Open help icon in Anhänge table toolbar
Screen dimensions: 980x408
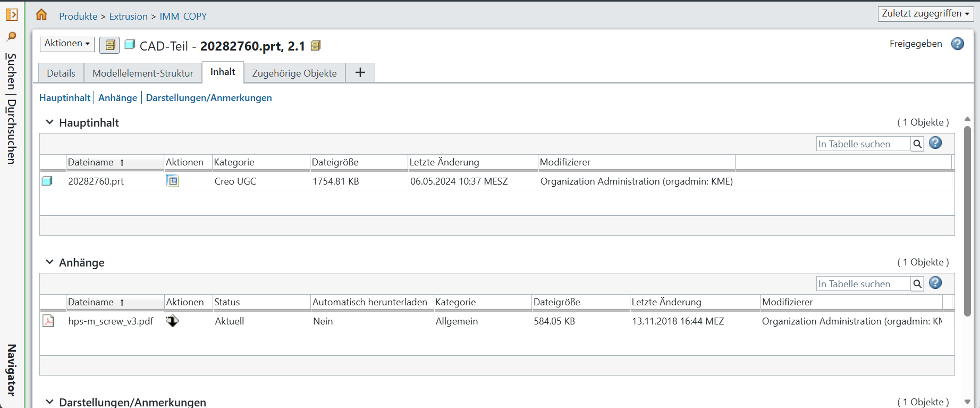click(935, 283)
